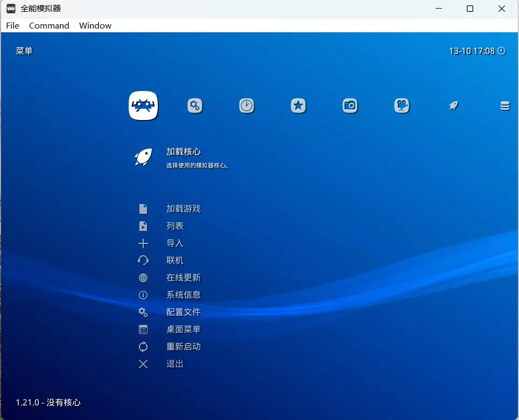Select 退出 to quit the emulator

click(x=175, y=364)
